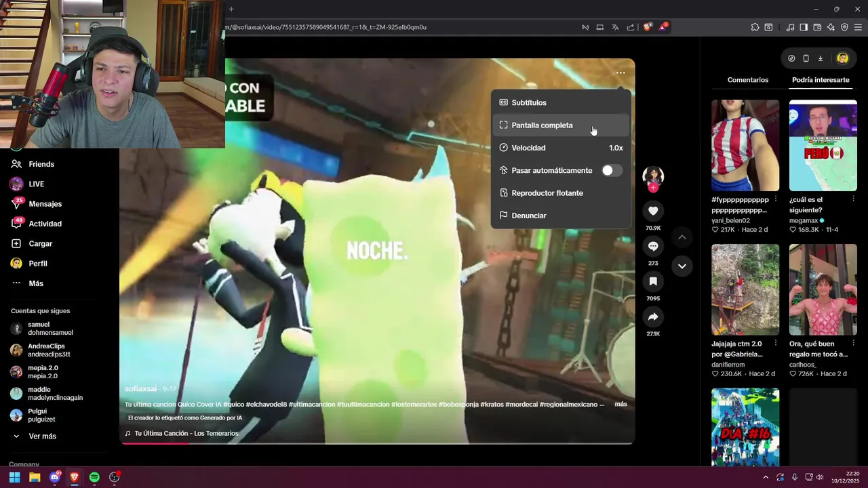Open the browser hamburger menu
Viewport: 868px width, 488px height.
859,27
